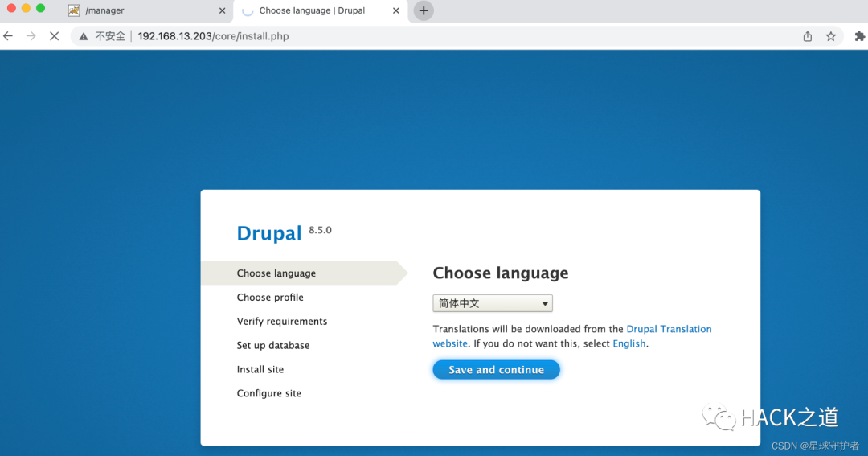The width and height of the screenshot is (868, 456).
Task: Select Configure site step
Action: tap(269, 393)
